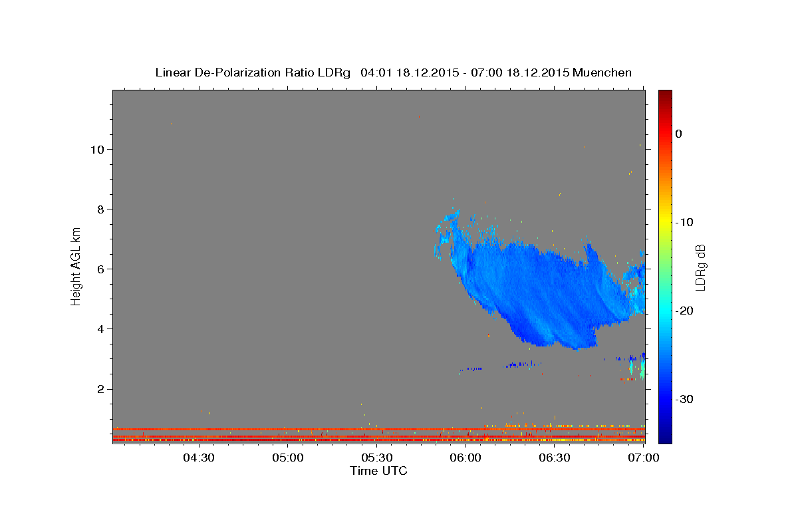Click the dark blue bottom of colorbar
This screenshot has height=532, width=798.
[x=665, y=436]
